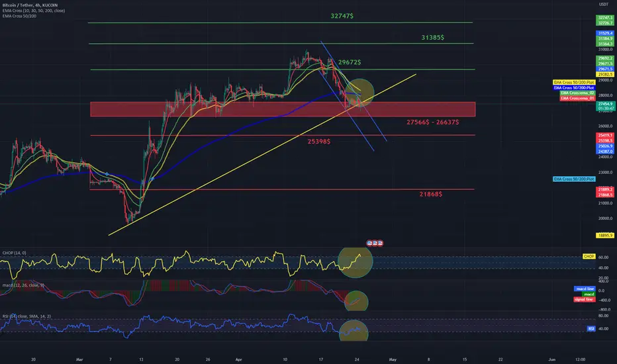Image resolution: width=617 pixels, height=364 pixels.
Task: Click the middle US flag economic event marker
Action: [x=375, y=243]
